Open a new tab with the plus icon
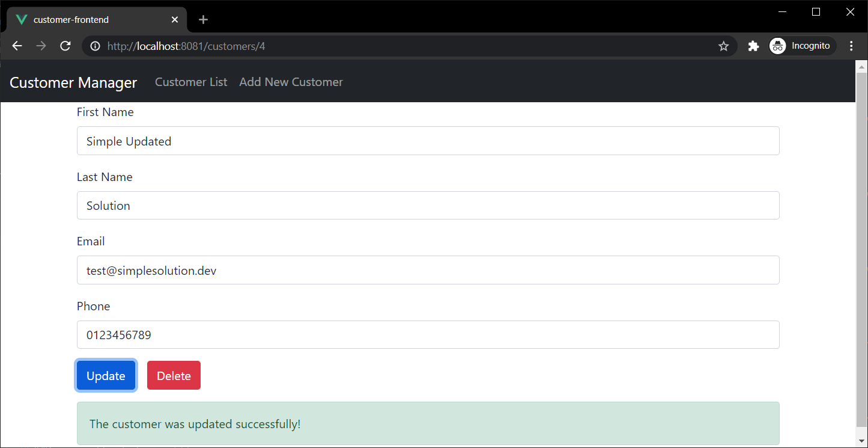 click(x=203, y=20)
